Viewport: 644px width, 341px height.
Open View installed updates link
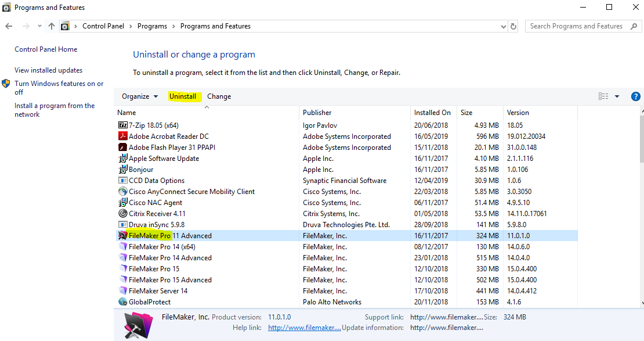[x=49, y=70]
